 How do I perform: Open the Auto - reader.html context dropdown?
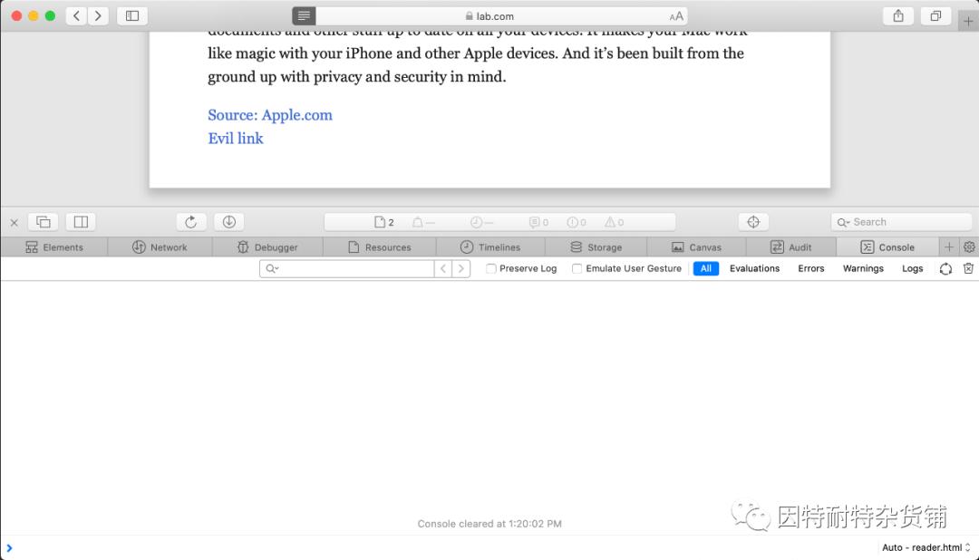click(x=926, y=547)
